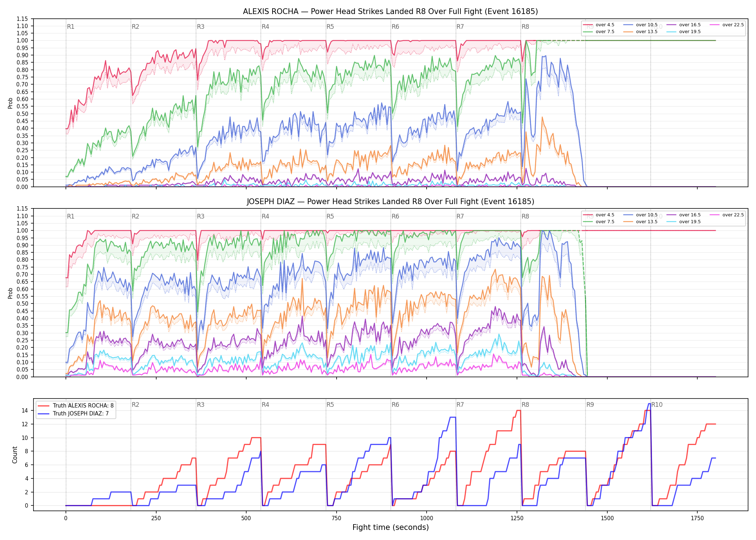Click the R4 marker in JOSEPH DIAZ chart
Viewport: 756px width, 540px height.
tap(265, 216)
